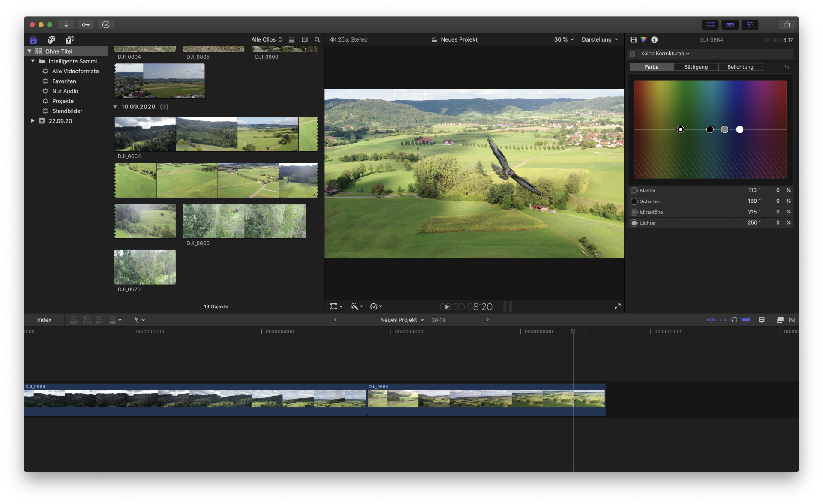
Task: Switch to the Belichtung tab
Action: pos(740,67)
